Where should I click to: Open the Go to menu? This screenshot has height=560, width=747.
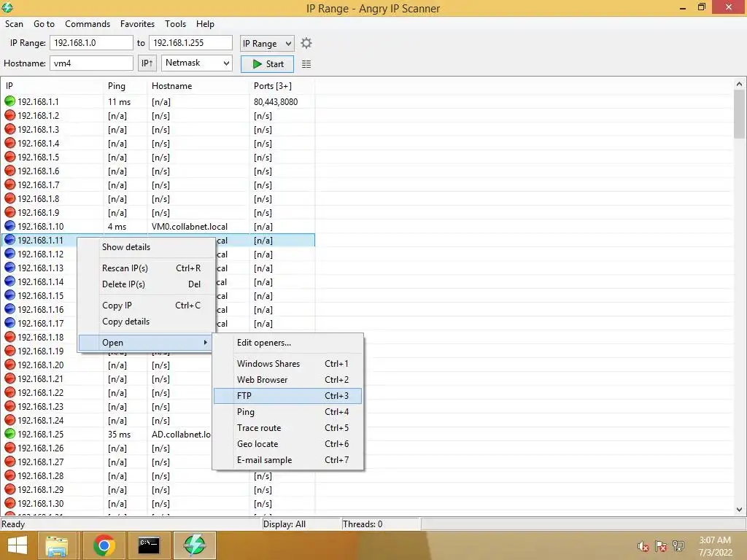(44, 24)
